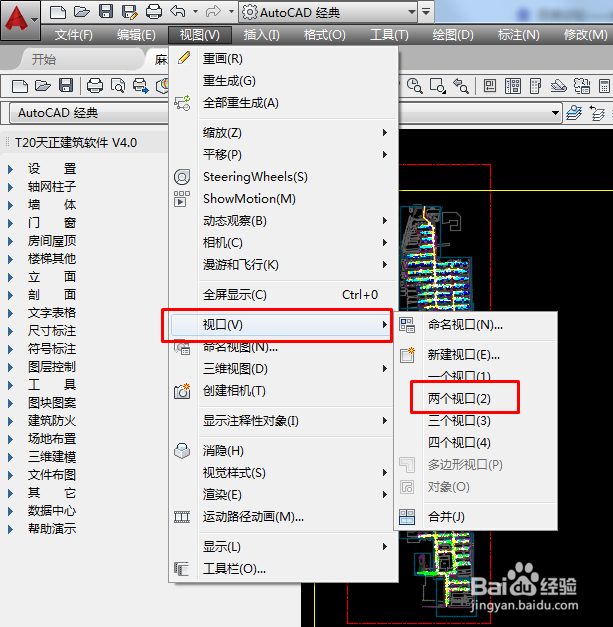Choose 两个视口(2) in the submenu

click(476, 399)
